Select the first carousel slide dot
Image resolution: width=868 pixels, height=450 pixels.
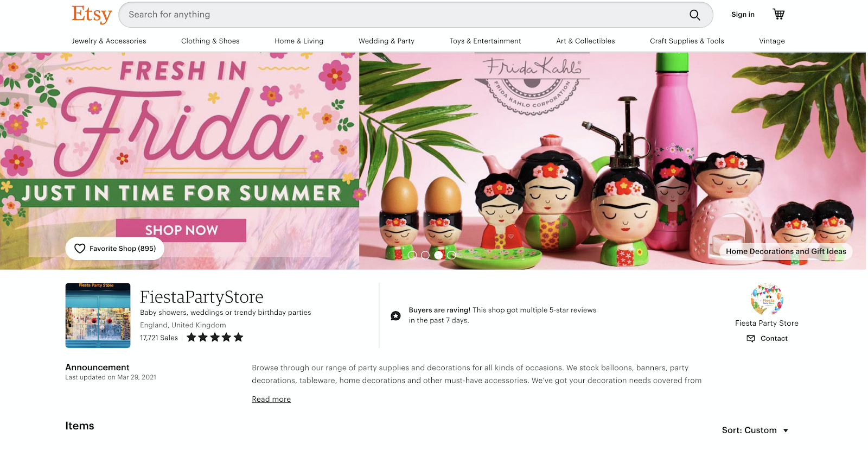pos(412,255)
